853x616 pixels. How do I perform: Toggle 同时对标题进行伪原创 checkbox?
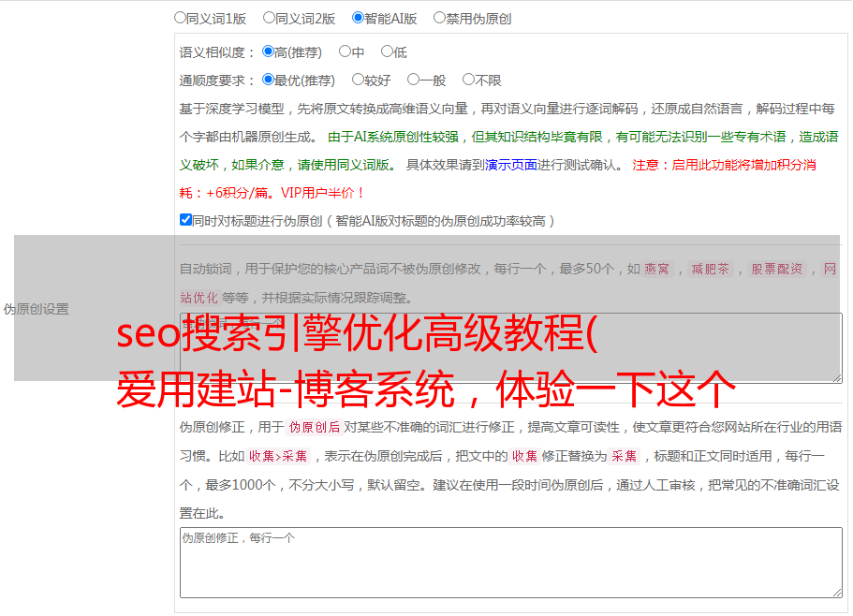185,220
